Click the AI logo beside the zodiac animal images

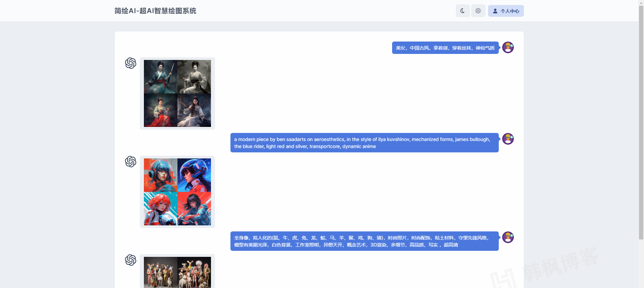click(x=130, y=260)
